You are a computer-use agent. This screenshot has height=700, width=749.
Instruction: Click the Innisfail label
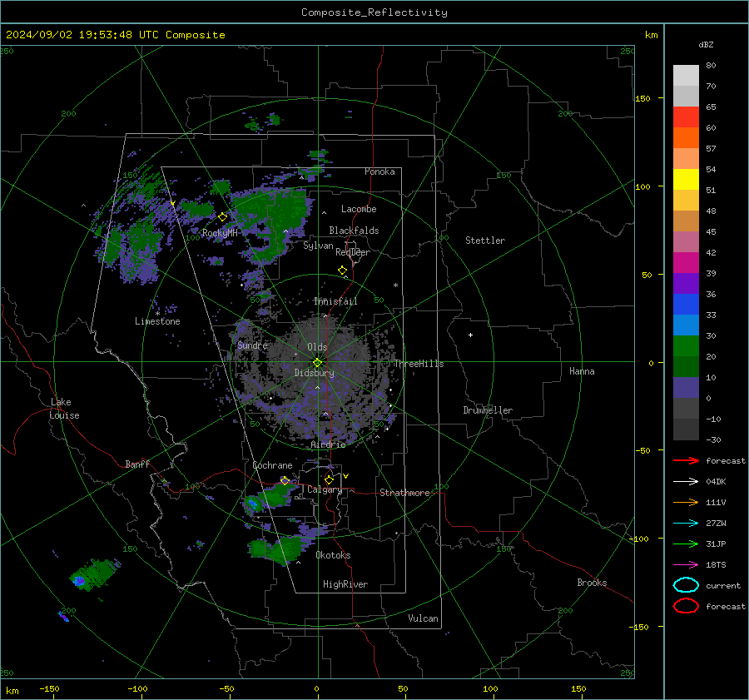click(x=335, y=301)
